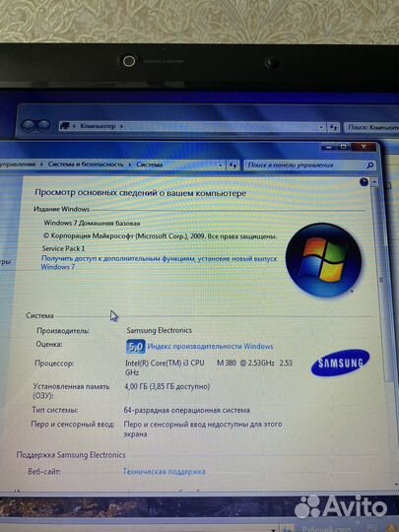The image size is (399, 532).
Task: Expand arrow after 'Компьютер' breadcrumb
Action: point(121,126)
